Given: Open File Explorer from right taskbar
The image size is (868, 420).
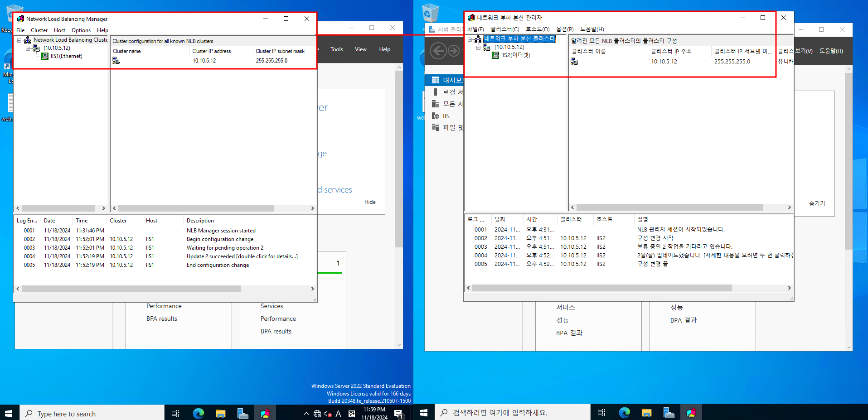Looking at the screenshot, I should (646, 412).
